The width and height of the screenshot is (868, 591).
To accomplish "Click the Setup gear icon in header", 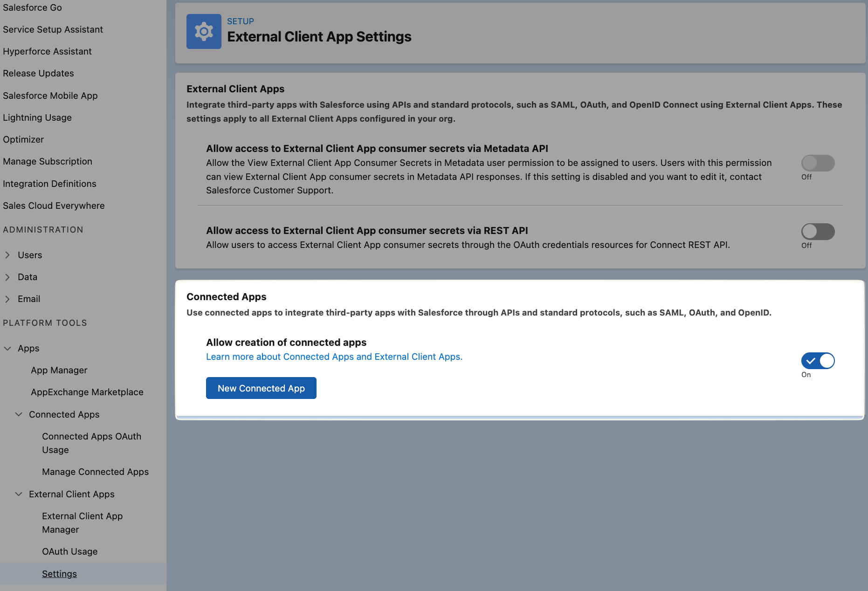I will click(204, 31).
